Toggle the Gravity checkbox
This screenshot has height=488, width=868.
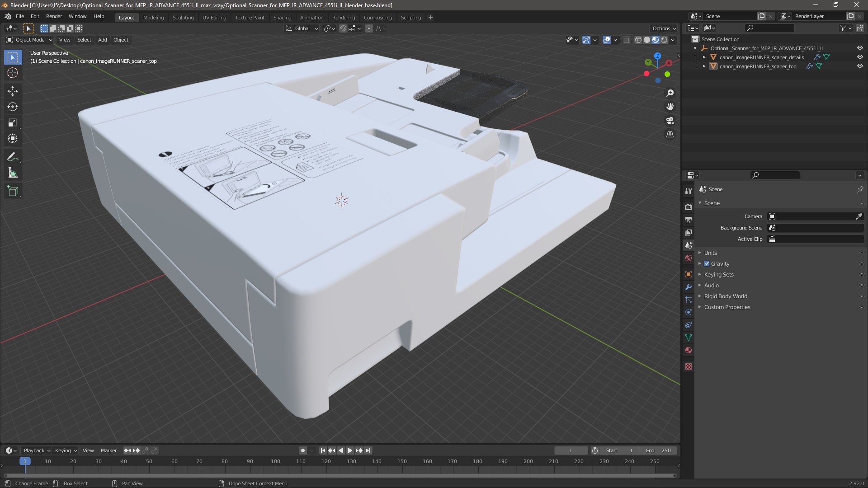707,264
